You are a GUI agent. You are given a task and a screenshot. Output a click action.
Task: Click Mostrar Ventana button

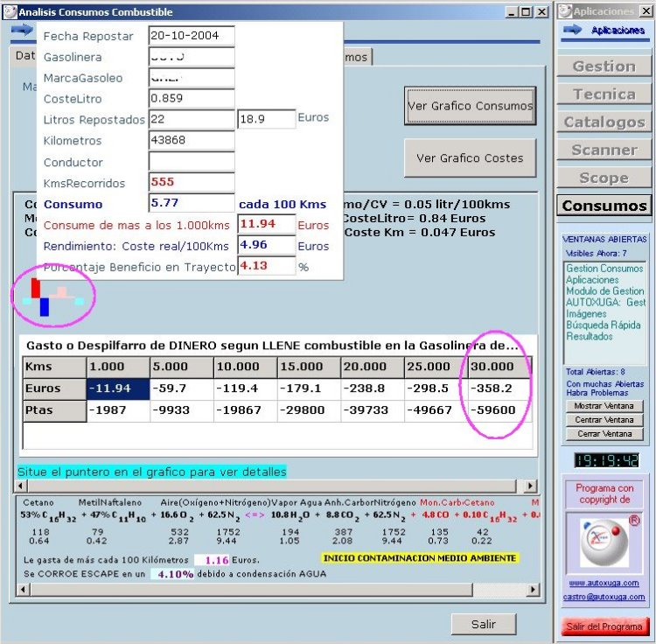pos(604,406)
